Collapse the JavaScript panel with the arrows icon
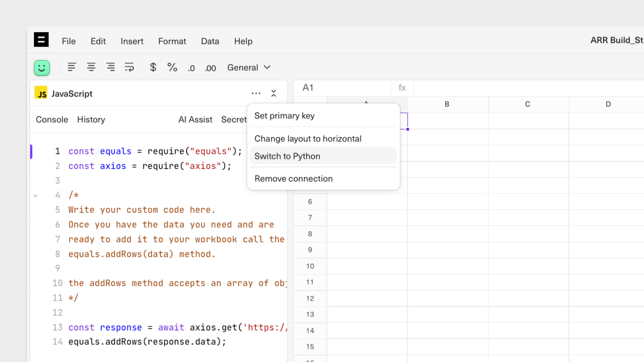644x362 pixels. (273, 93)
